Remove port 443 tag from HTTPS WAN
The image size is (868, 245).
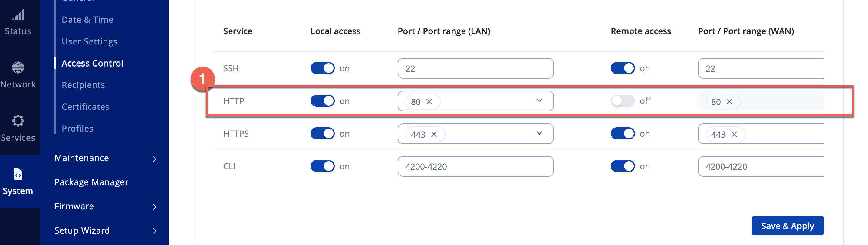tap(734, 134)
